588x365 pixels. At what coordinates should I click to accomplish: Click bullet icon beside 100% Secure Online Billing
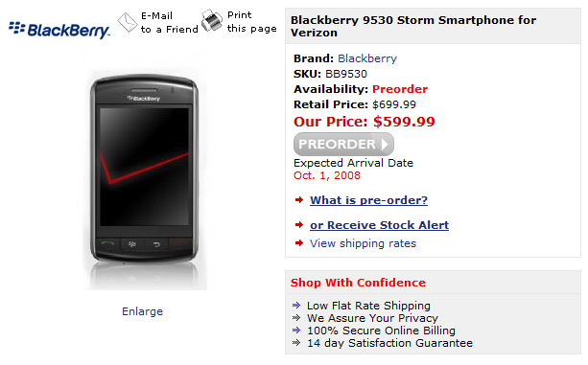click(296, 331)
